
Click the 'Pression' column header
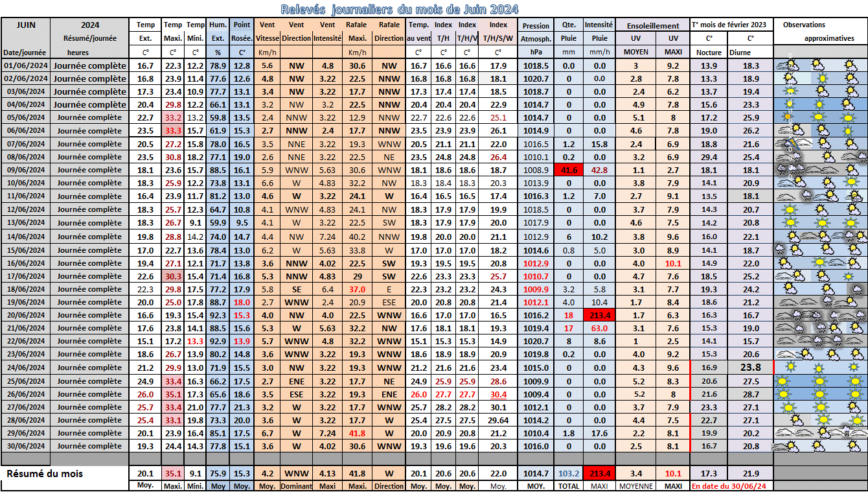click(x=536, y=26)
